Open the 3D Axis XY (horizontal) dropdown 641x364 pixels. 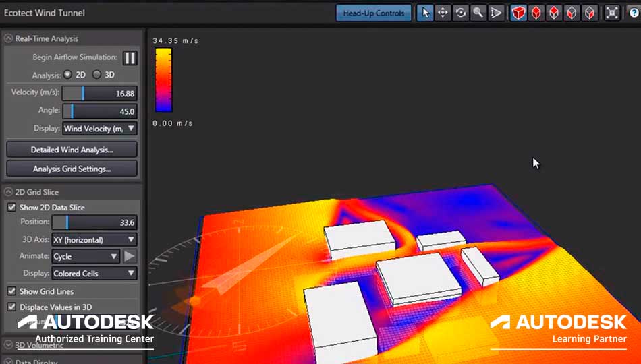point(94,239)
